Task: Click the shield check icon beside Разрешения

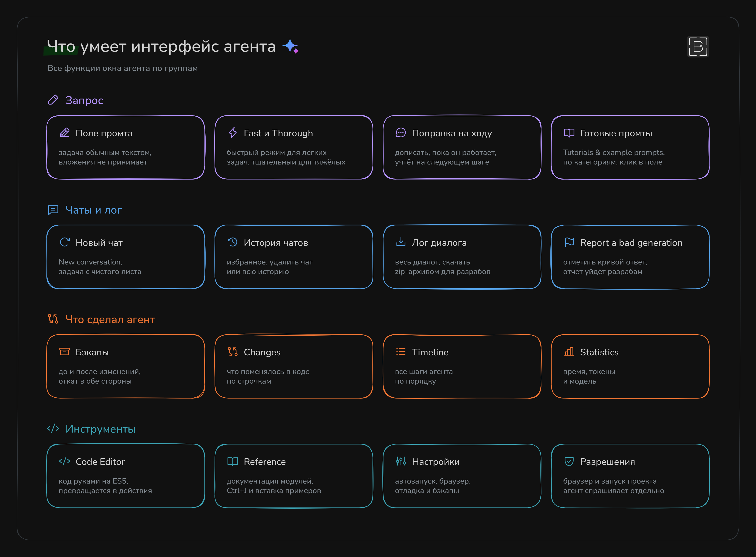Action: click(569, 461)
